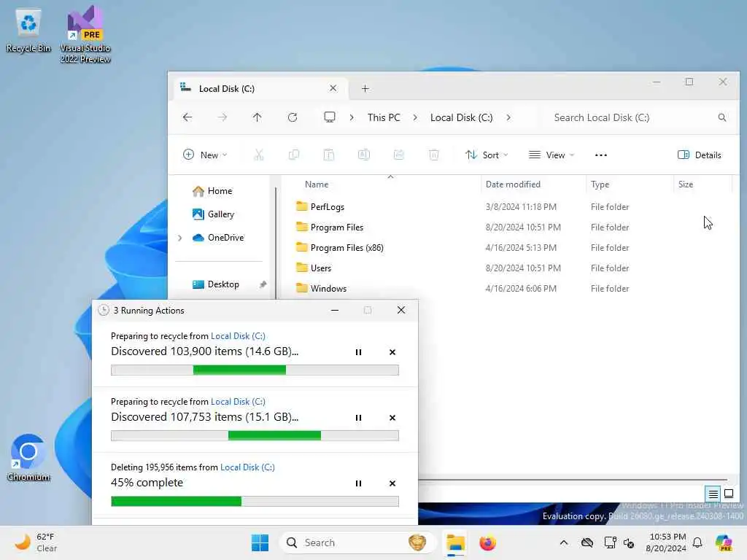The height and width of the screenshot is (560, 747).
Task: Open Gallery in navigation pane
Action: pyautogui.click(x=214, y=214)
